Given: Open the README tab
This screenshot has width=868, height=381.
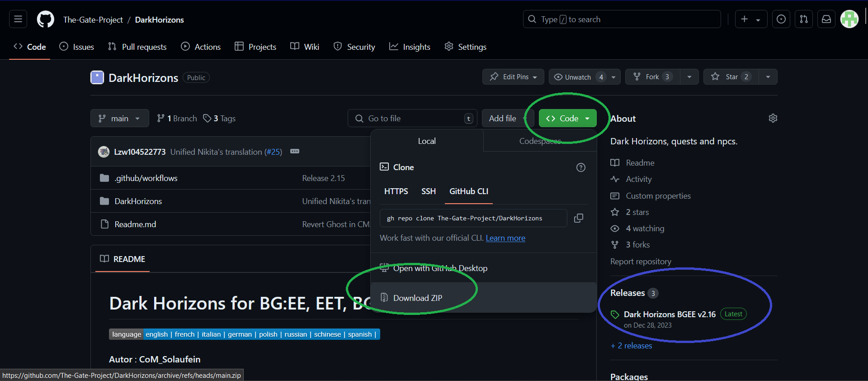Looking at the screenshot, I should (x=123, y=259).
